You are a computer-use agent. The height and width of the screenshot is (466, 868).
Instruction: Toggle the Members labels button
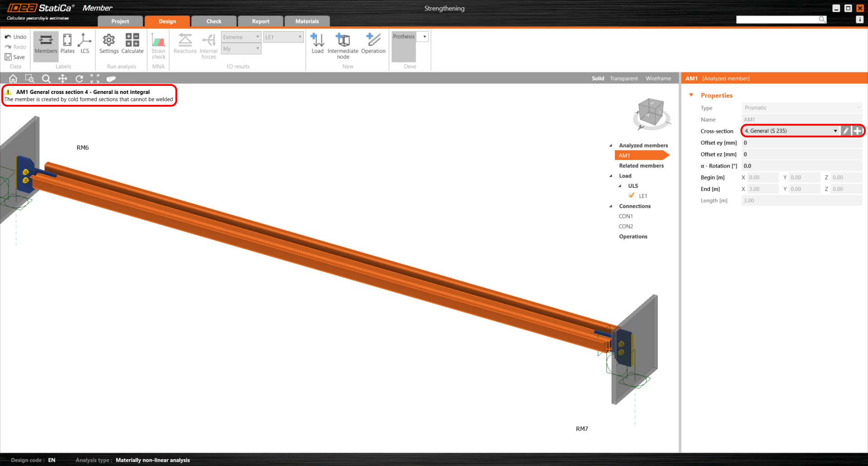[46, 43]
